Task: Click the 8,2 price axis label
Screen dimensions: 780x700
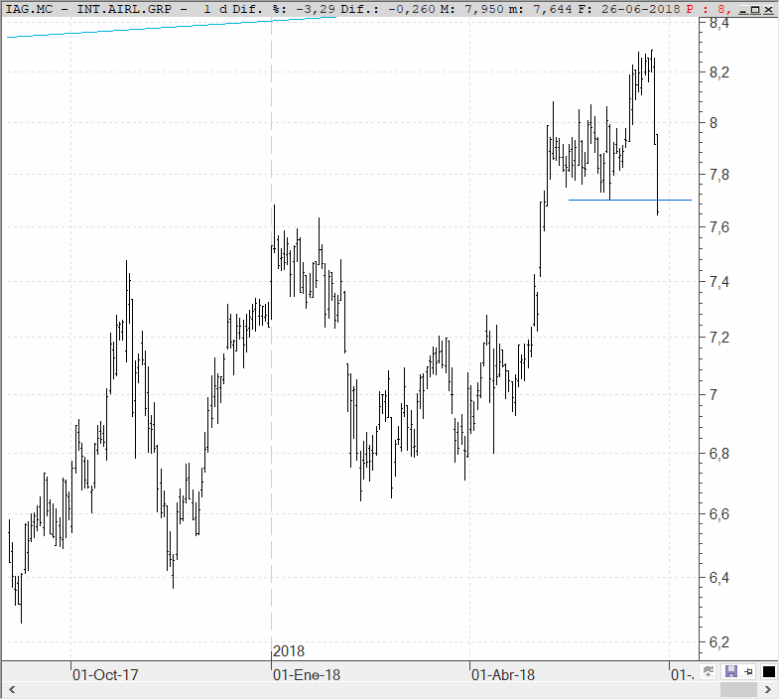Action: 719,72
